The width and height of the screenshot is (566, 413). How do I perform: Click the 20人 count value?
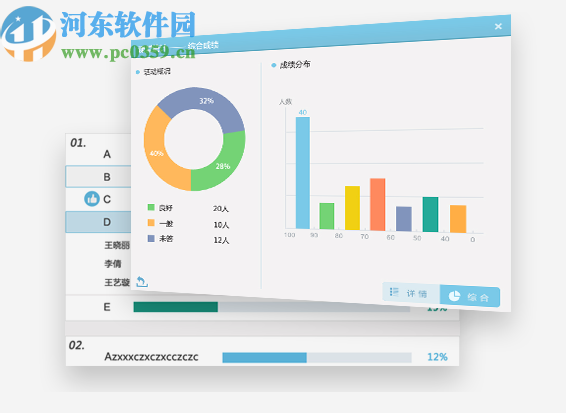[x=221, y=209]
